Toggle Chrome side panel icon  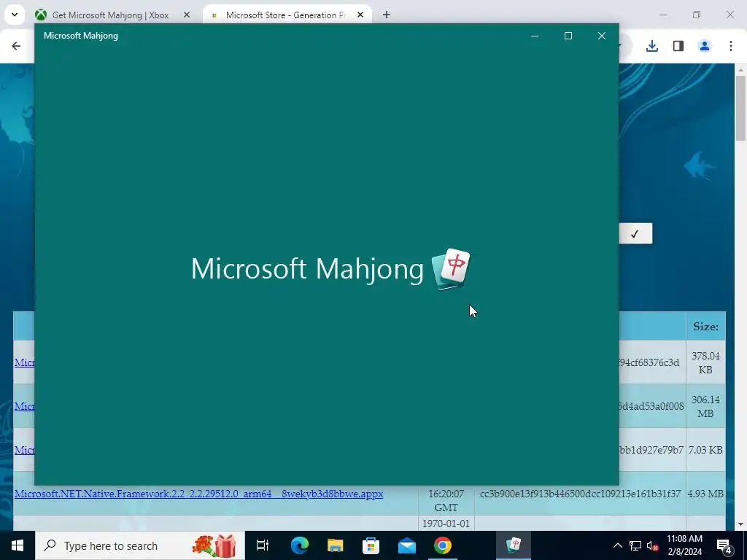click(678, 46)
